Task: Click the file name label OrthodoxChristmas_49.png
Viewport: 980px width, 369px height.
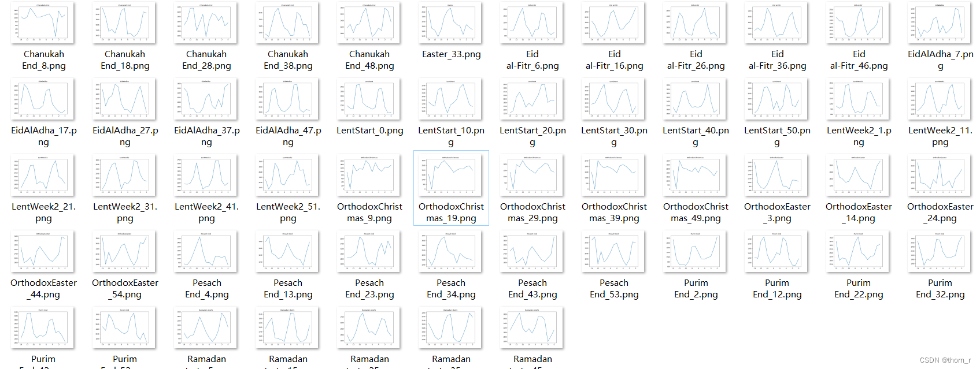Action: click(x=696, y=213)
